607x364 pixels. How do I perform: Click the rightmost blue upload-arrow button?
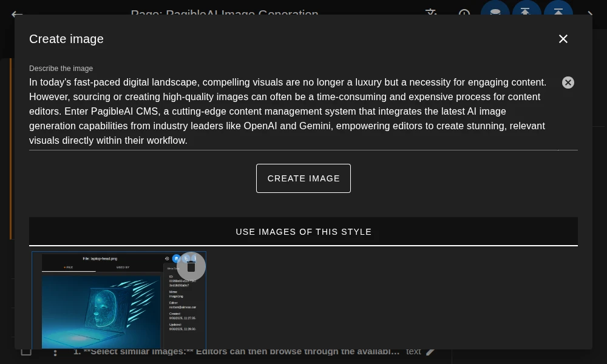[558, 11]
